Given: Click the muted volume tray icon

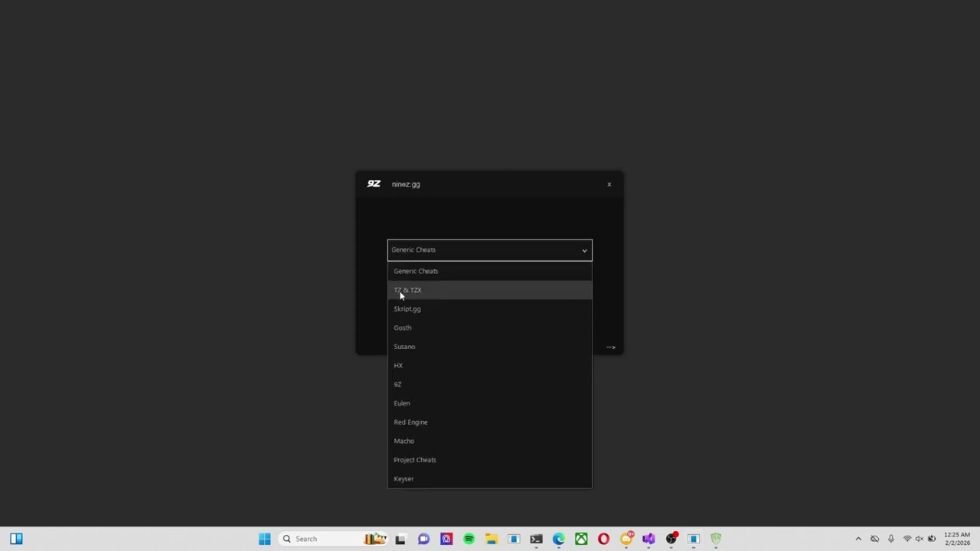Looking at the screenshot, I should tap(919, 539).
